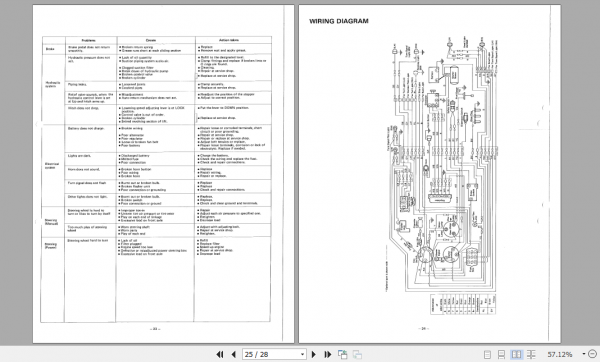Click the WIRING DIAGRAM heading
This screenshot has width=600, height=362.
[339, 21]
